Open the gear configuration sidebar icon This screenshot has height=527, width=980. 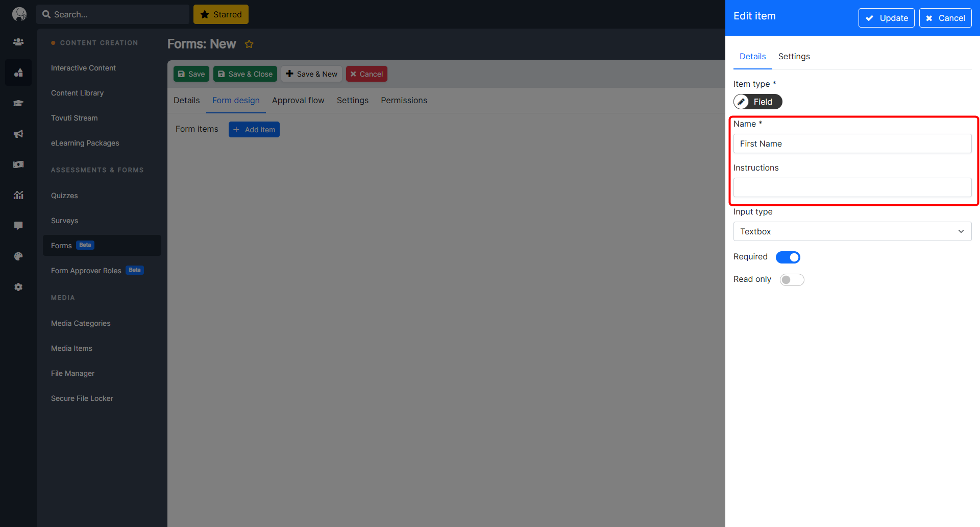18,287
